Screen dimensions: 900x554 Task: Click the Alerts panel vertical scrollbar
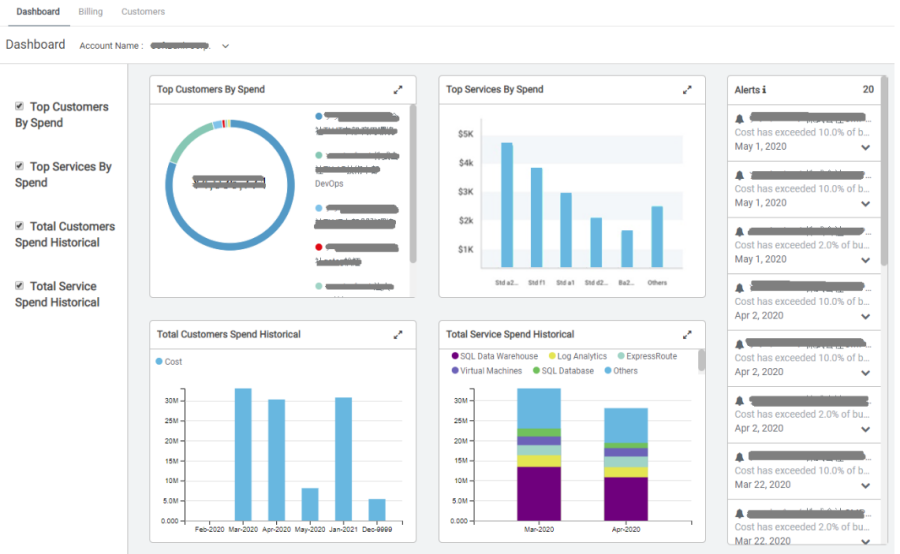883,200
